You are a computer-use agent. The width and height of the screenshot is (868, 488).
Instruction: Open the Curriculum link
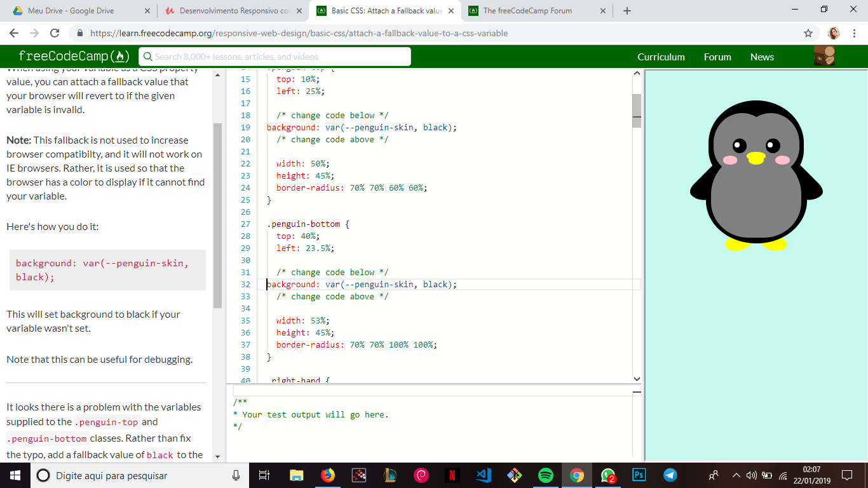[661, 57]
